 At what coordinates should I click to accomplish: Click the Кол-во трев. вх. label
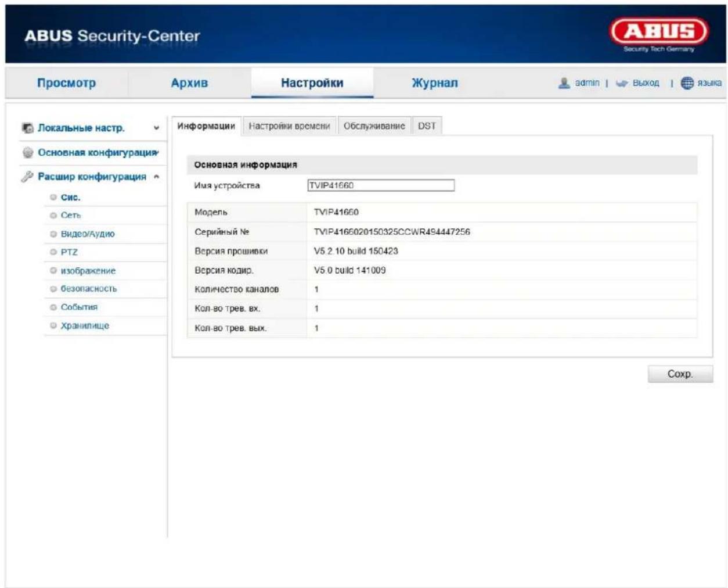pyautogui.click(x=227, y=309)
